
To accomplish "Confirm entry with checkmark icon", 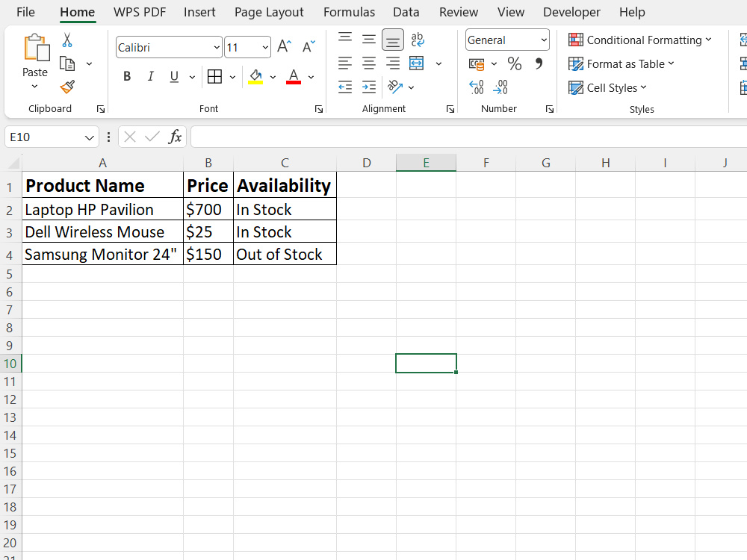I will pyautogui.click(x=152, y=137).
